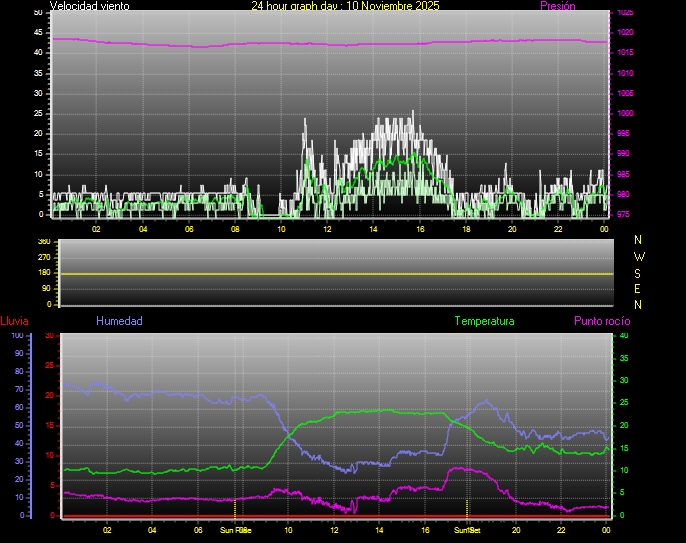Viewport: 686px width, 543px height.
Task: Click the Presión legend label
Action: click(x=557, y=6)
